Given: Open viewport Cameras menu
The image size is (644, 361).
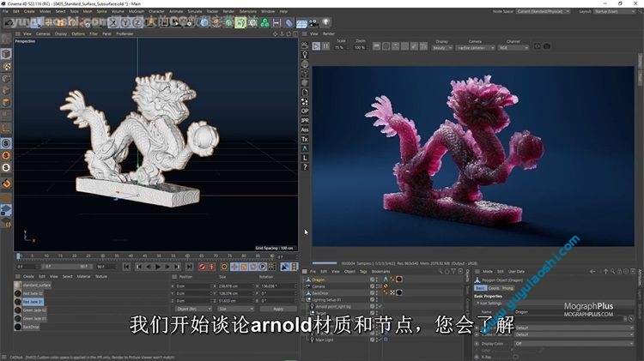Looking at the screenshot, I should point(43,33).
